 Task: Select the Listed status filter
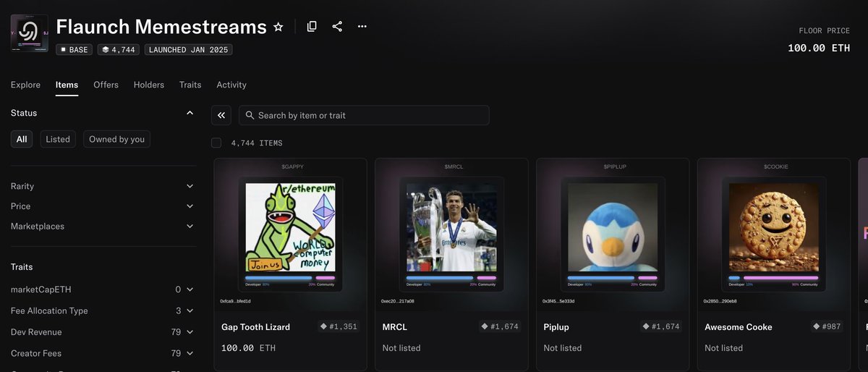tap(58, 139)
